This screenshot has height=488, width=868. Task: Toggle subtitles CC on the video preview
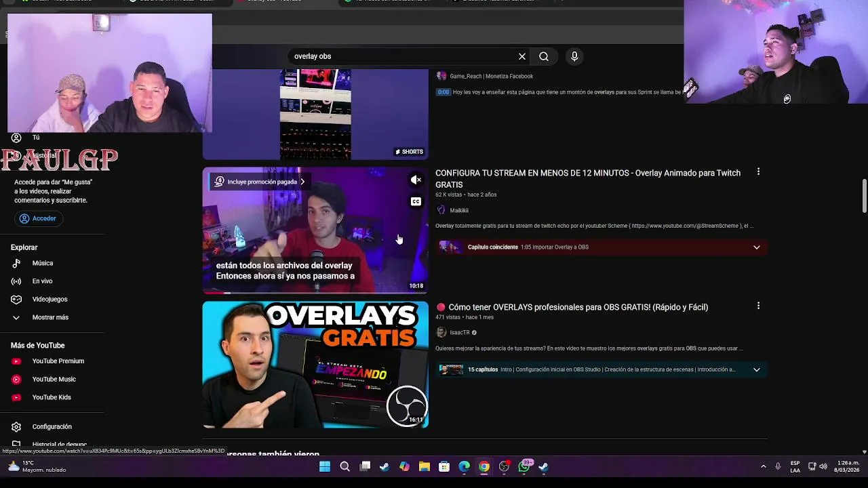416,201
